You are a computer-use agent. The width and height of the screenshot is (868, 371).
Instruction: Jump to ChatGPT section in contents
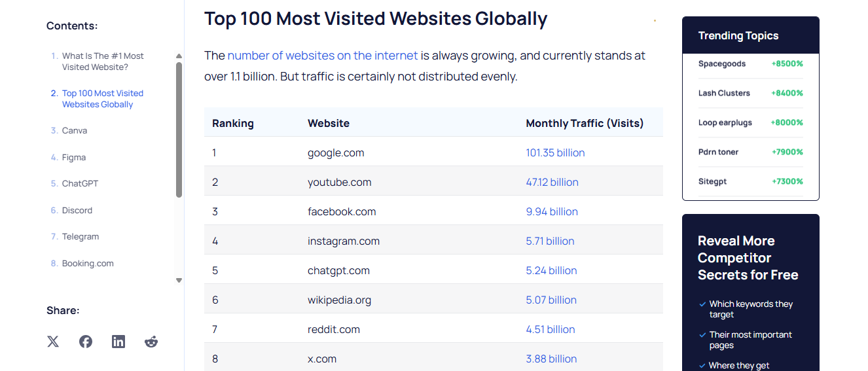coord(80,184)
